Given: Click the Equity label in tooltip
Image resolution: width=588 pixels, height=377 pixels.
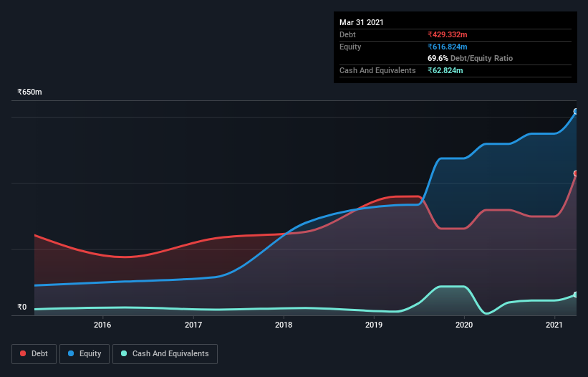Looking at the screenshot, I should [x=350, y=47].
